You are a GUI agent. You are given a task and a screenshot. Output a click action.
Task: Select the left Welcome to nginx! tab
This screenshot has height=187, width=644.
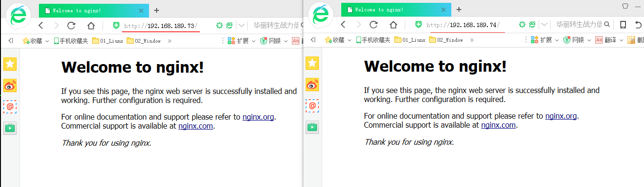coord(93,10)
